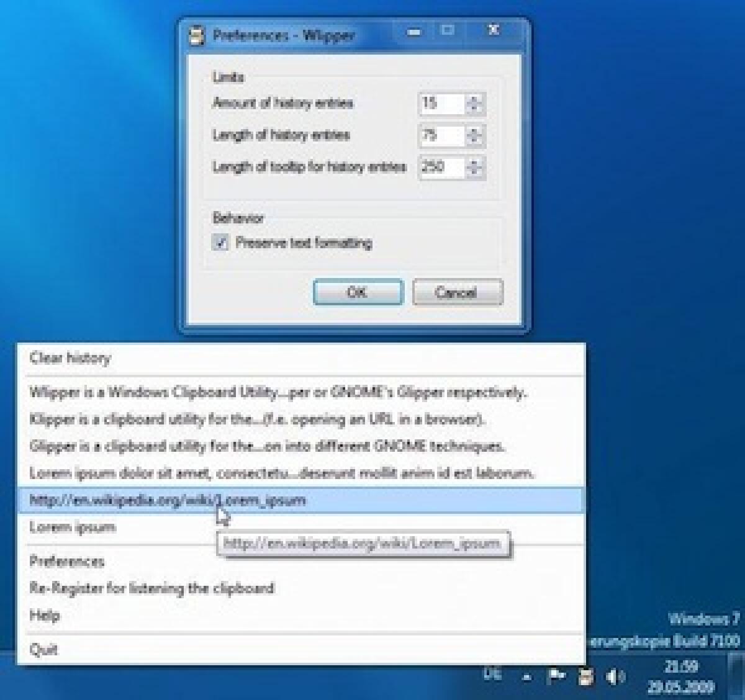Confirm preferences with the OK button
This screenshot has height=700, width=745.
[x=358, y=292]
